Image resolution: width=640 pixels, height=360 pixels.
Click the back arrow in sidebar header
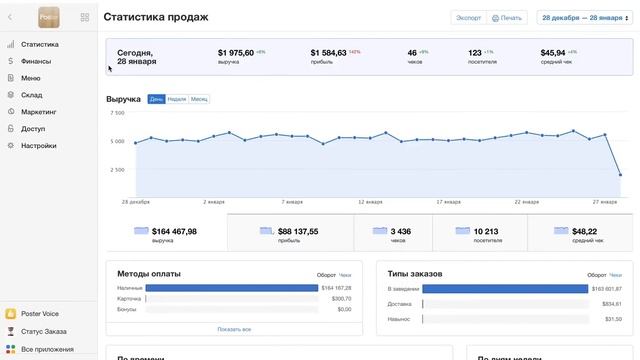pyautogui.click(x=10, y=17)
